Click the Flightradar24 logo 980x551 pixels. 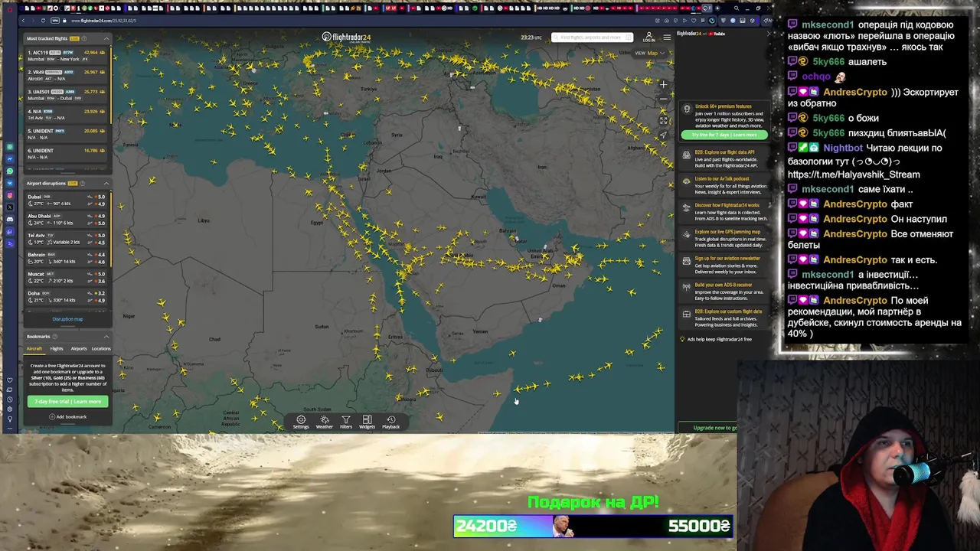point(346,37)
